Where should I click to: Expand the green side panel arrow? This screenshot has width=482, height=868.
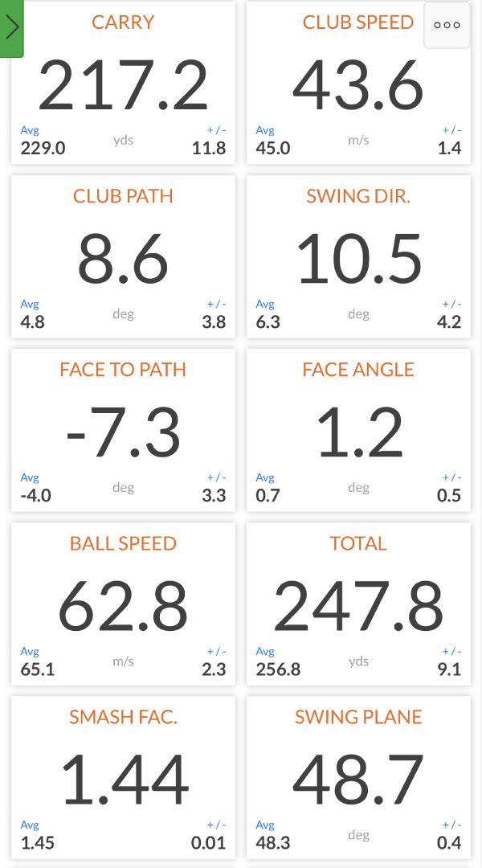pyautogui.click(x=12, y=28)
